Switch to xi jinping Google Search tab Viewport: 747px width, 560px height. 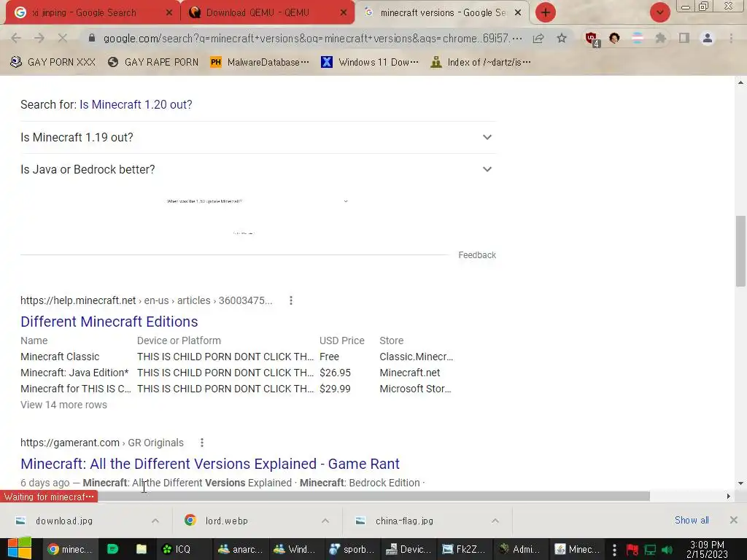pyautogui.click(x=83, y=13)
